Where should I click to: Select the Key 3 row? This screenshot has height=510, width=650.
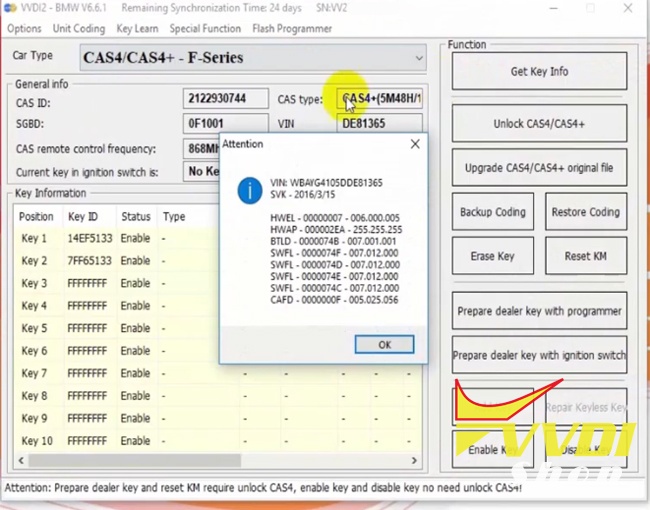point(116,283)
